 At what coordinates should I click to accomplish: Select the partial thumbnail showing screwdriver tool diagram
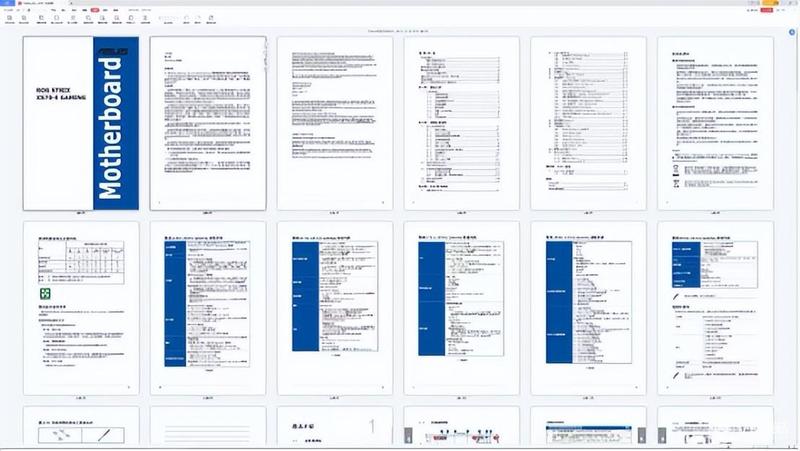(81, 425)
